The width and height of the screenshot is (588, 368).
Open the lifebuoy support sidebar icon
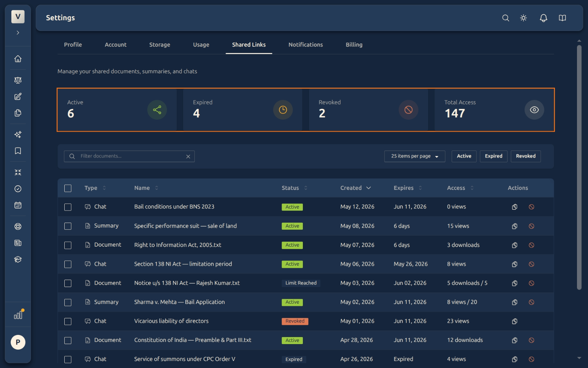(18, 227)
